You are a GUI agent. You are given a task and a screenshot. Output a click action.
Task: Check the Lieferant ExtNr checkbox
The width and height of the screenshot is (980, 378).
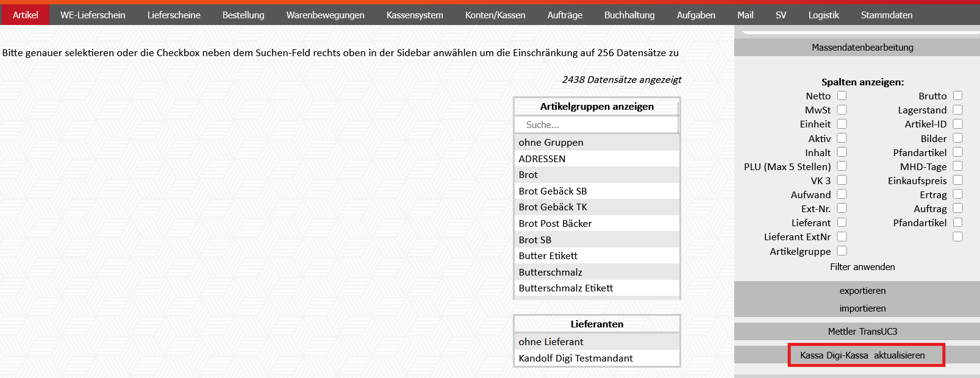[842, 237]
